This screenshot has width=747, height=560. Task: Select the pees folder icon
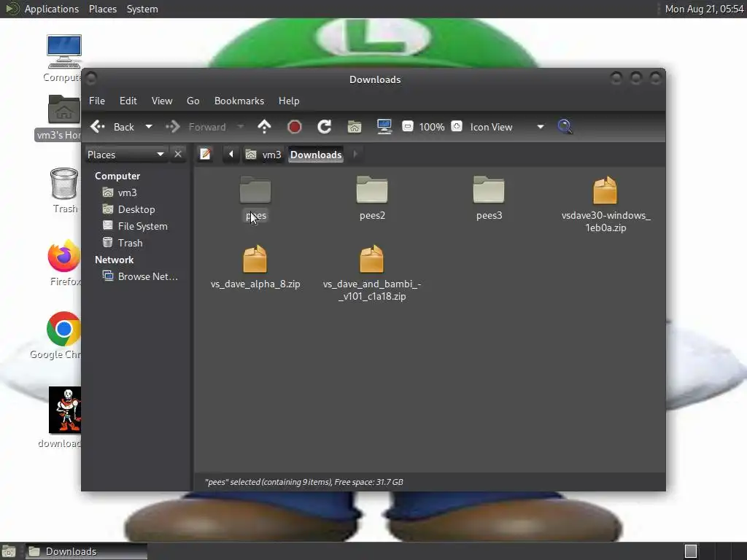(255, 190)
